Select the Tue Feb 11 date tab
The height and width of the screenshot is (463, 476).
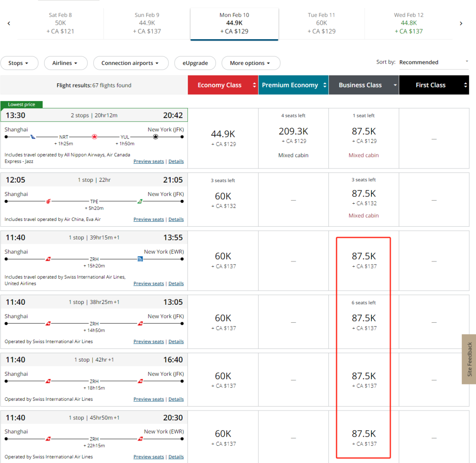321,23
